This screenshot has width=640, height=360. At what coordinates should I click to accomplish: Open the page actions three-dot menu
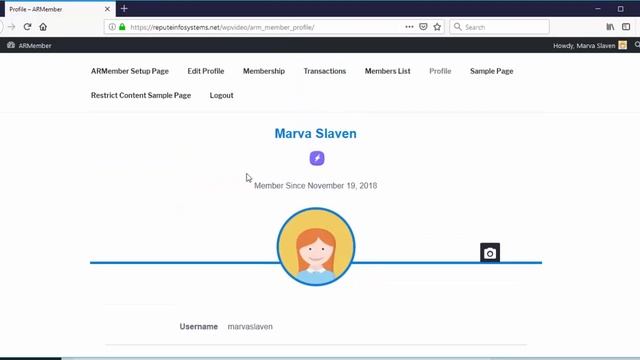[409, 27]
